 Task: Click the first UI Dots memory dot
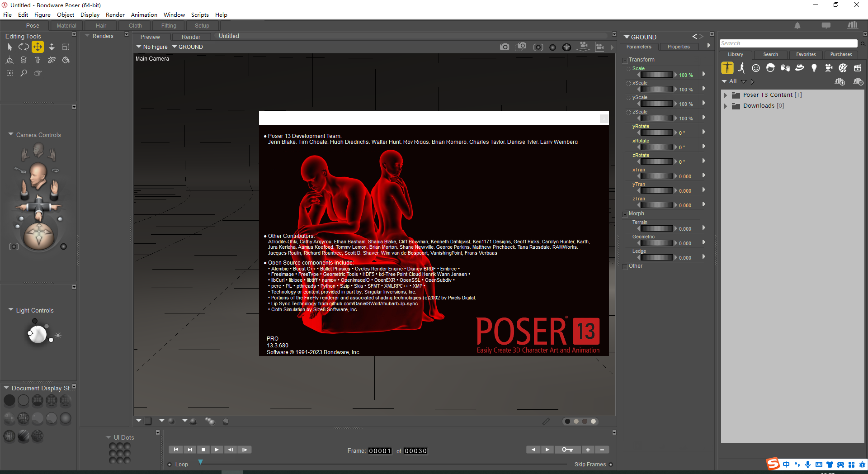coord(113,446)
